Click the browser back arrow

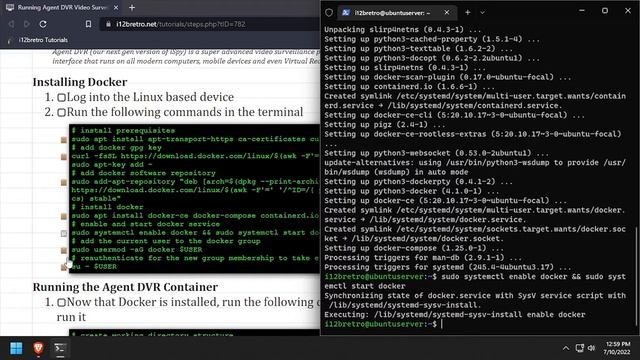pyautogui.click(x=11, y=24)
